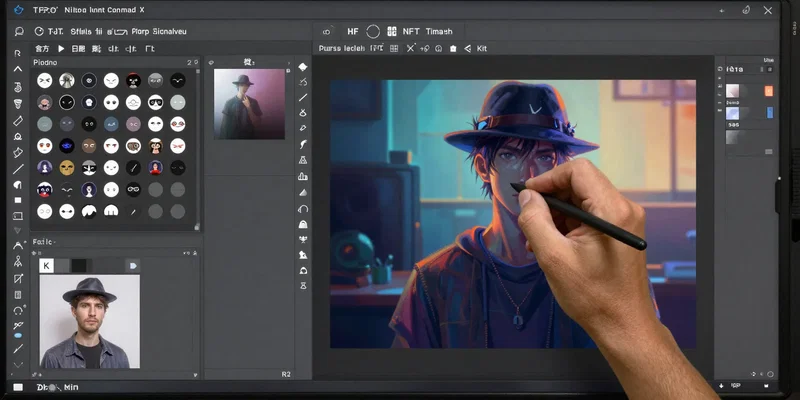
Task: Click the blue tag icon above reference photo
Action: [x=133, y=266]
